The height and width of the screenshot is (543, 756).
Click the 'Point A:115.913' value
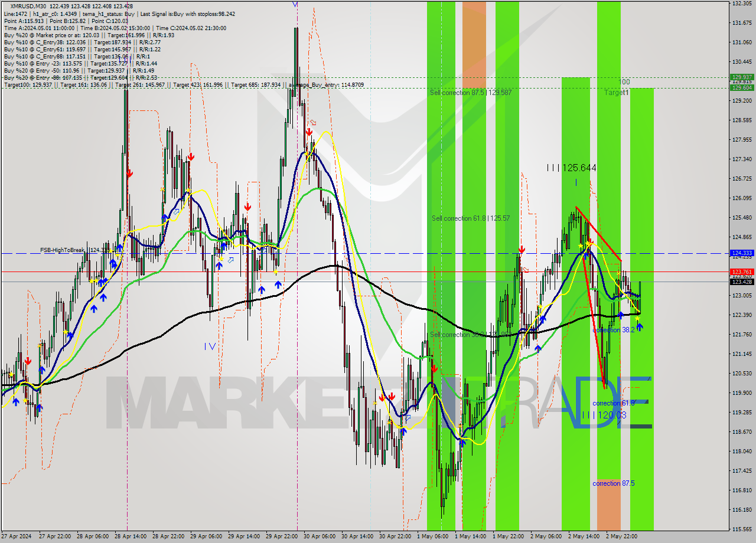click(22, 21)
